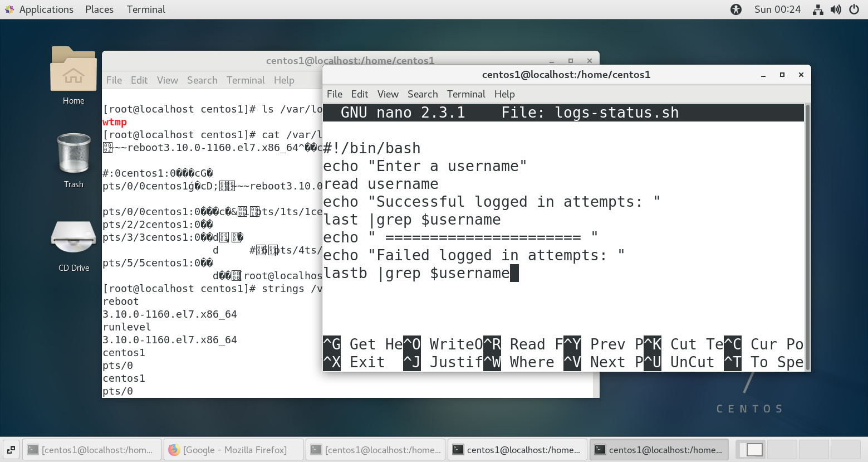Screen dimensions: 868x462
Task: Open the Places menu
Action: 99,9
